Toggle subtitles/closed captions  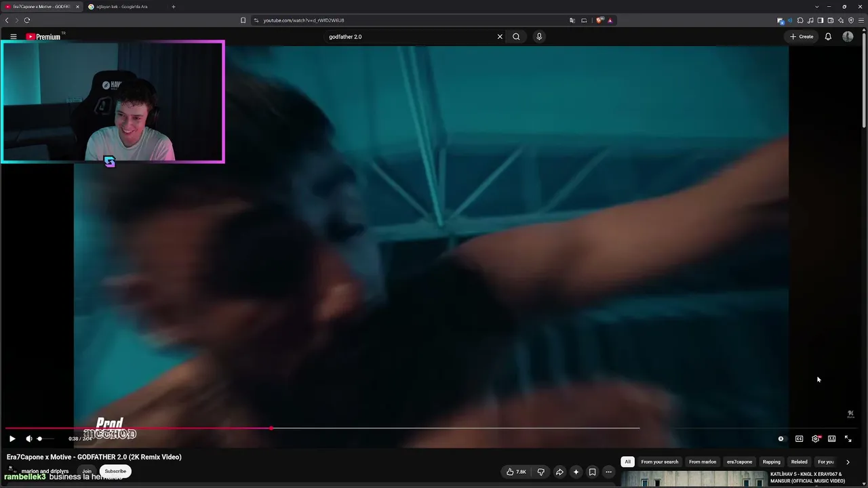[x=799, y=439]
